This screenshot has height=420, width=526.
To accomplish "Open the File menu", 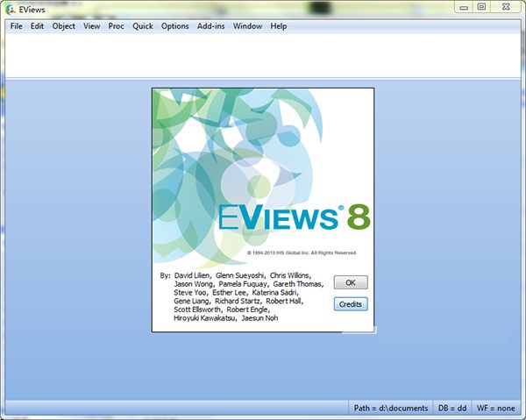I will pos(16,26).
